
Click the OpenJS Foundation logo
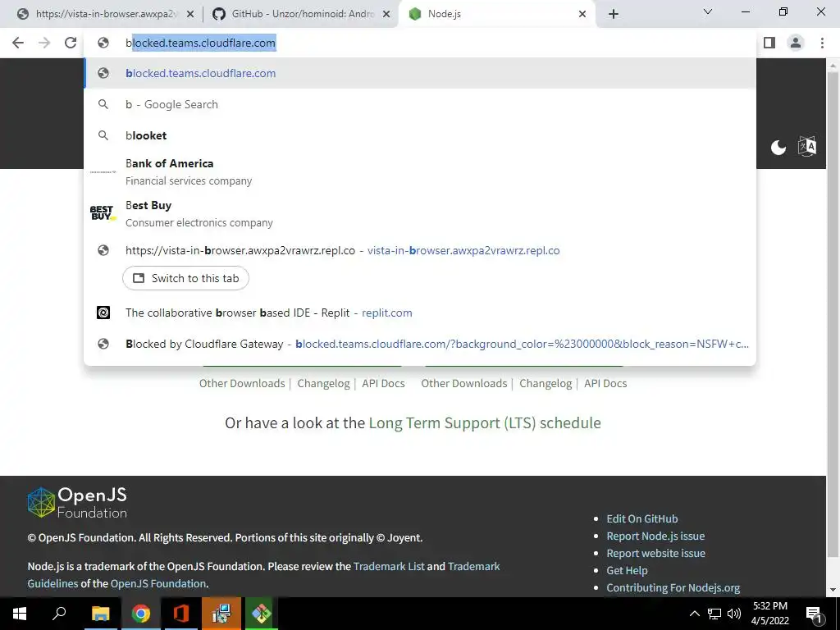click(x=77, y=503)
